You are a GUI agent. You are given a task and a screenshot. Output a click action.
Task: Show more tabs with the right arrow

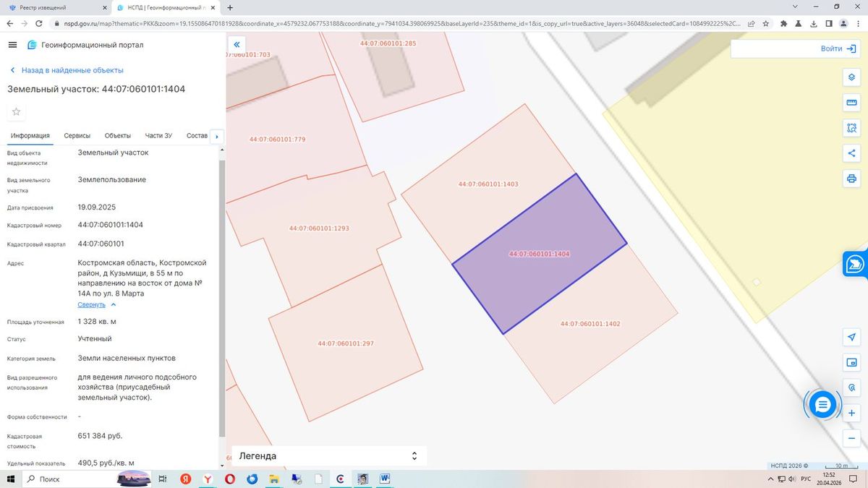[x=217, y=136]
